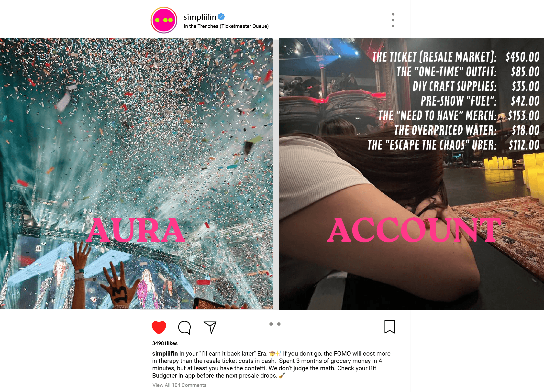Screen dimensions: 544x392
Task: Open comments with the speech bubble icon
Action: (185, 327)
